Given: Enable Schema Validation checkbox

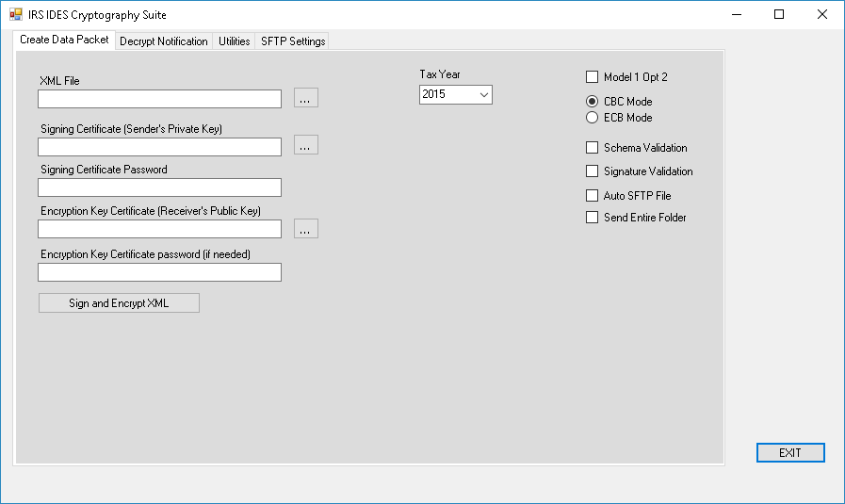Looking at the screenshot, I should click(x=592, y=148).
